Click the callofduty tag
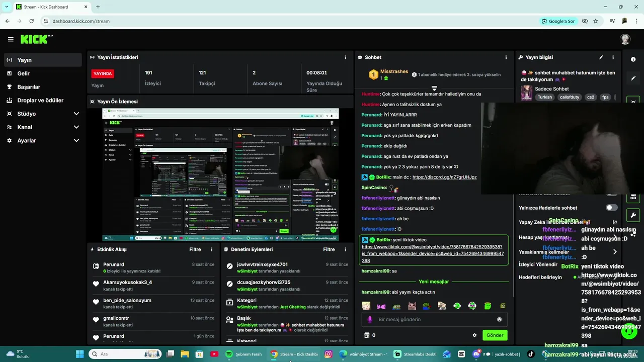The image size is (644, 362). 570,97
